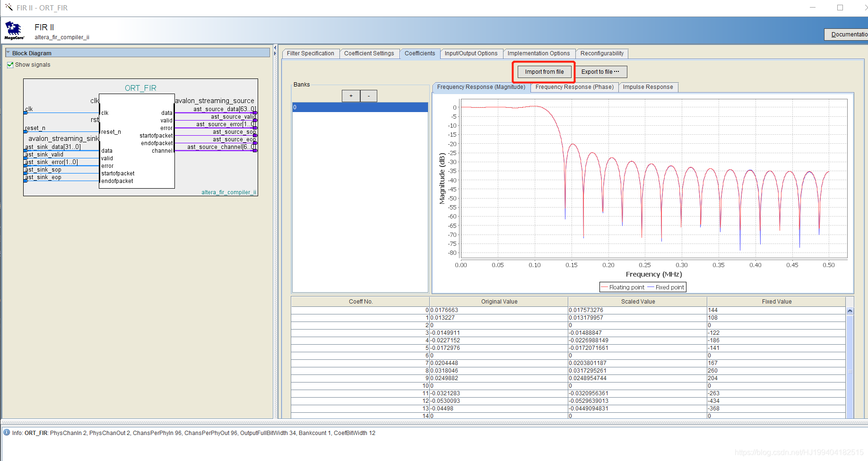Click the Export to file button
This screenshot has height=461, width=868.
600,72
